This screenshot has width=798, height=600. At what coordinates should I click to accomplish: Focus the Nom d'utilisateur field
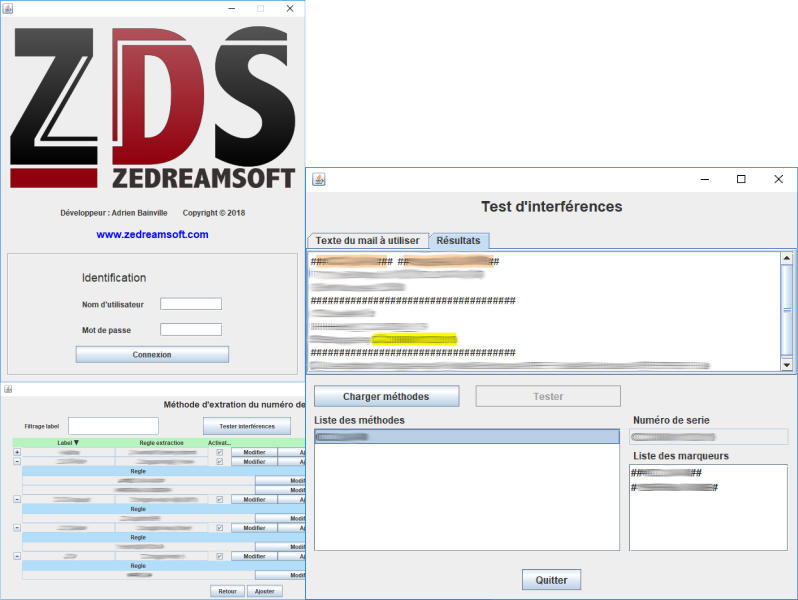(191, 304)
